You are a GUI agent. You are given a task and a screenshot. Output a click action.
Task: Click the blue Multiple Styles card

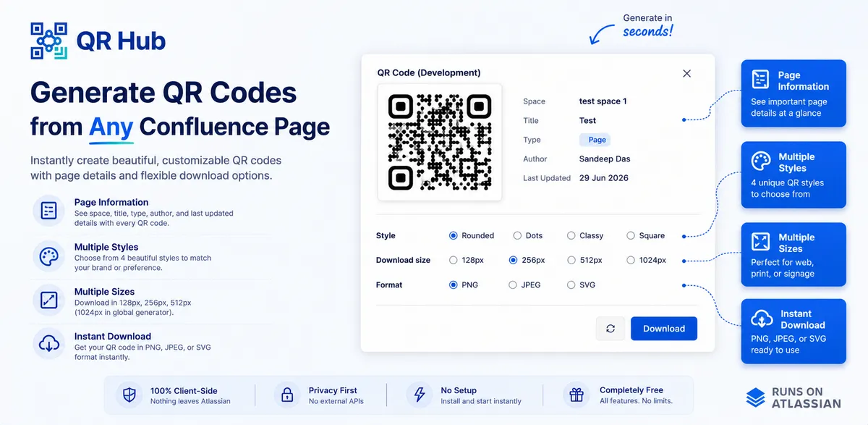click(x=793, y=175)
